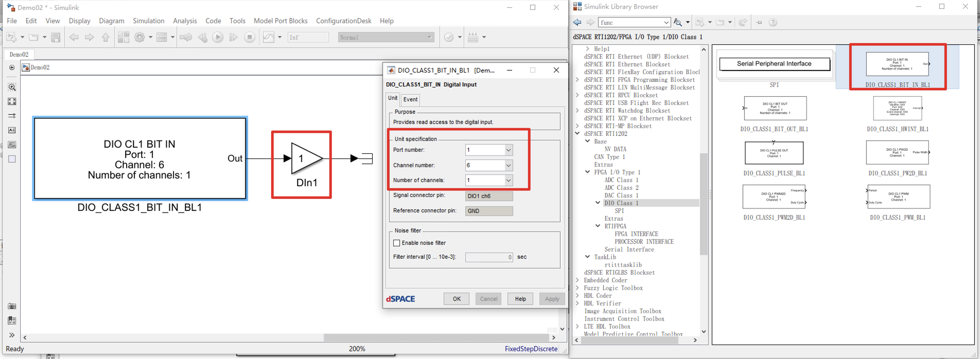Open the File menu
This screenshot has width=980, height=359.
12,21
